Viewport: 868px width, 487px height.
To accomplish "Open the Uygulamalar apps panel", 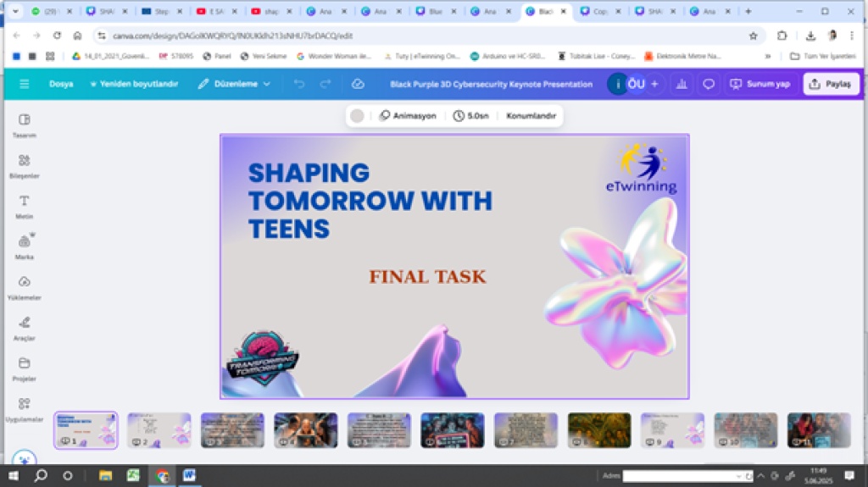I will [x=24, y=407].
